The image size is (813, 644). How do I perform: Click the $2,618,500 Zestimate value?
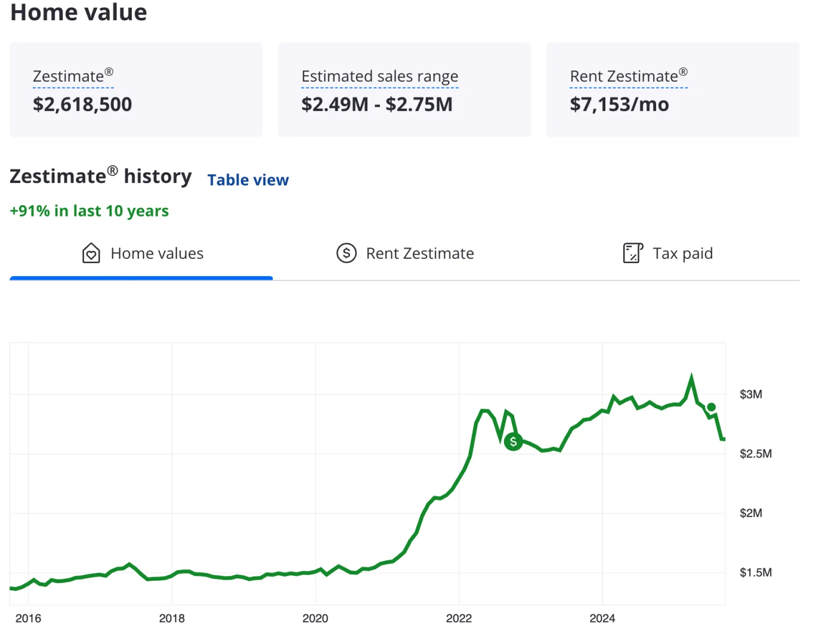pos(82,104)
